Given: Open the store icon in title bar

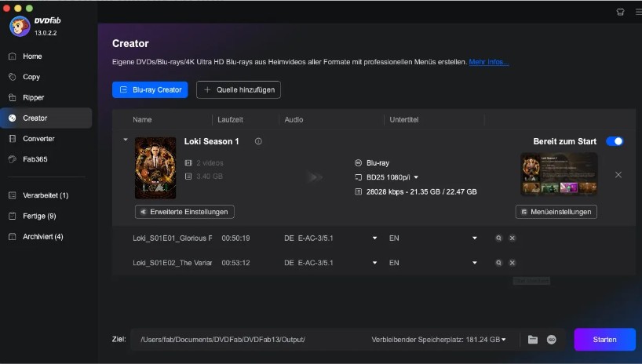Looking at the screenshot, I should [620, 12].
